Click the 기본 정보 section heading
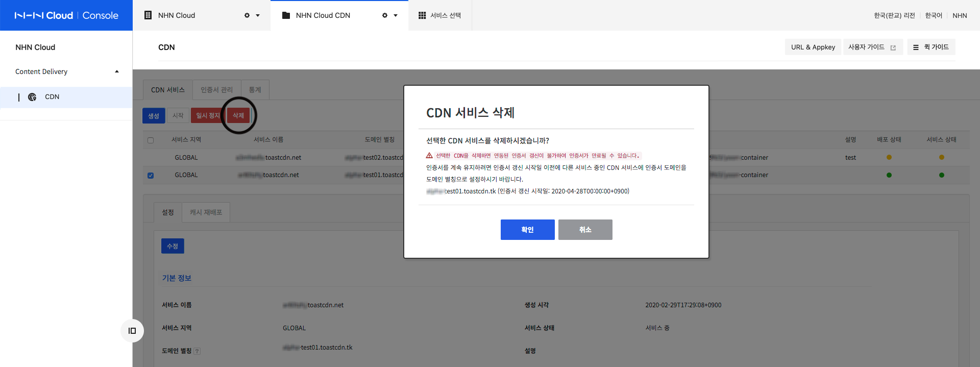 point(177,278)
